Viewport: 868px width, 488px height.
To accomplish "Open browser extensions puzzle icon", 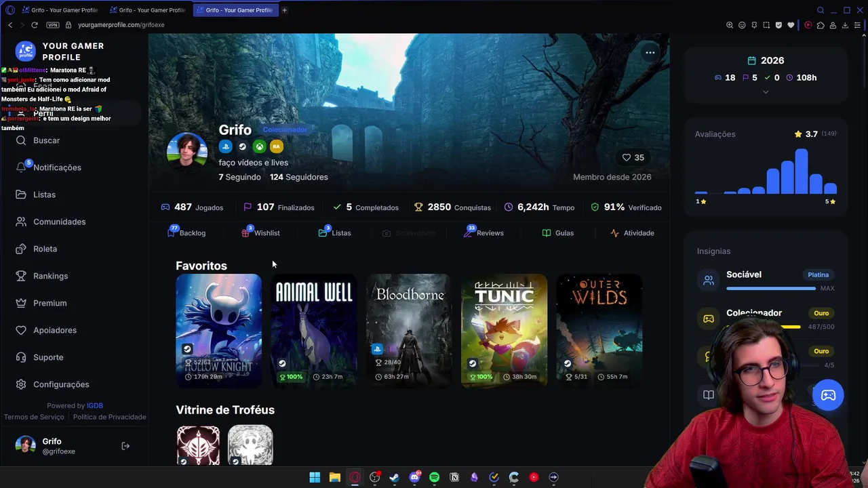I will 821,25.
